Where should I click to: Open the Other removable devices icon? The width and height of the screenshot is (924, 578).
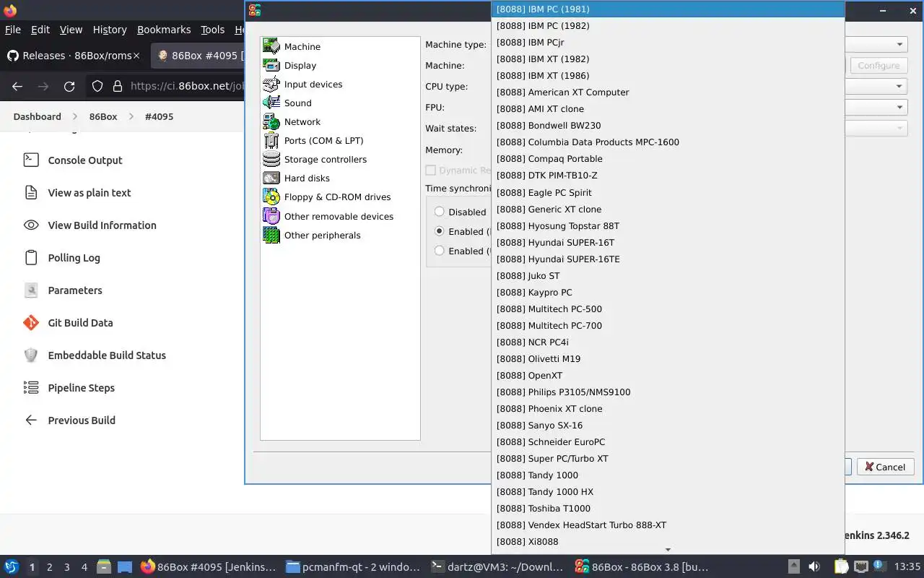point(271,215)
